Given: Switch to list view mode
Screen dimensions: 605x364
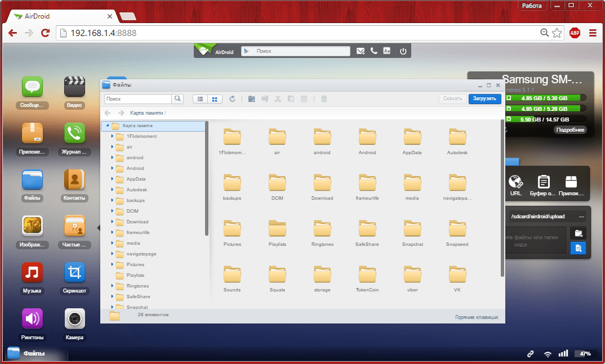Looking at the screenshot, I should 200,99.
